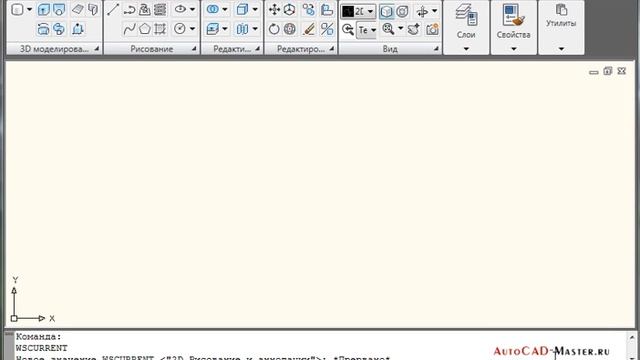Select the Separate solids tool

(x=242, y=29)
